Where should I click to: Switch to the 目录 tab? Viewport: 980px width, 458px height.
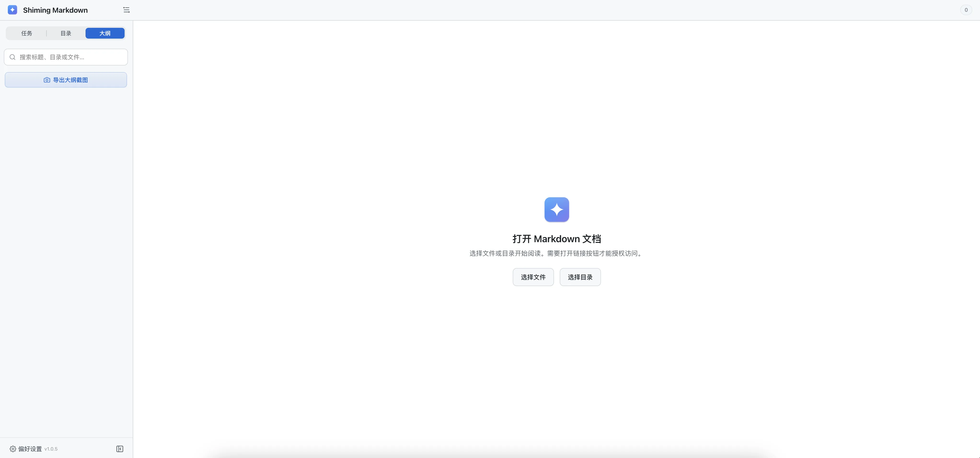click(66, 34)
